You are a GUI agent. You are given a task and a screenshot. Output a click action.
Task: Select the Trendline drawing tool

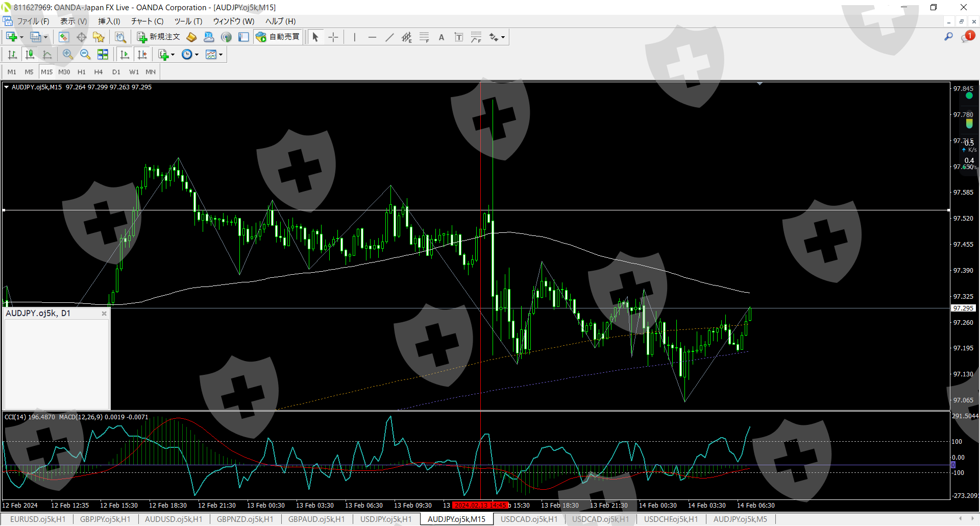click(389, 37)
